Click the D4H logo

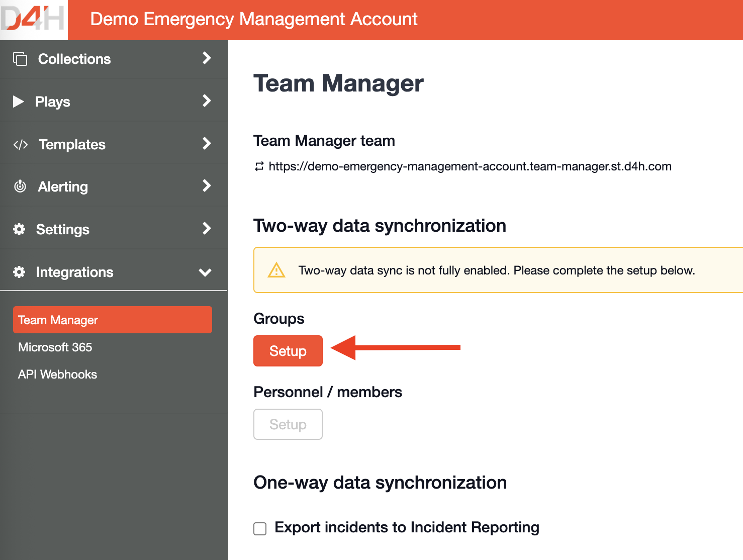coord(33,20)
